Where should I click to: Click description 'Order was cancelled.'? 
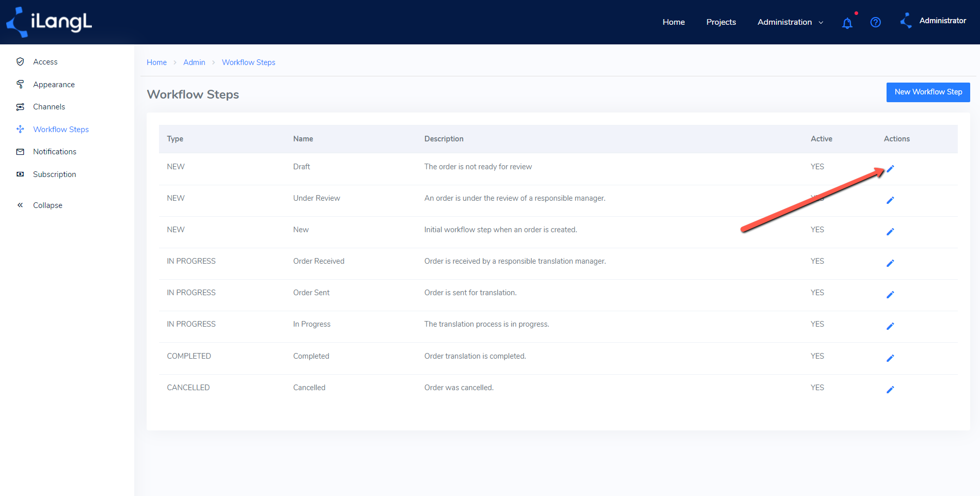[x=459, y=388]
